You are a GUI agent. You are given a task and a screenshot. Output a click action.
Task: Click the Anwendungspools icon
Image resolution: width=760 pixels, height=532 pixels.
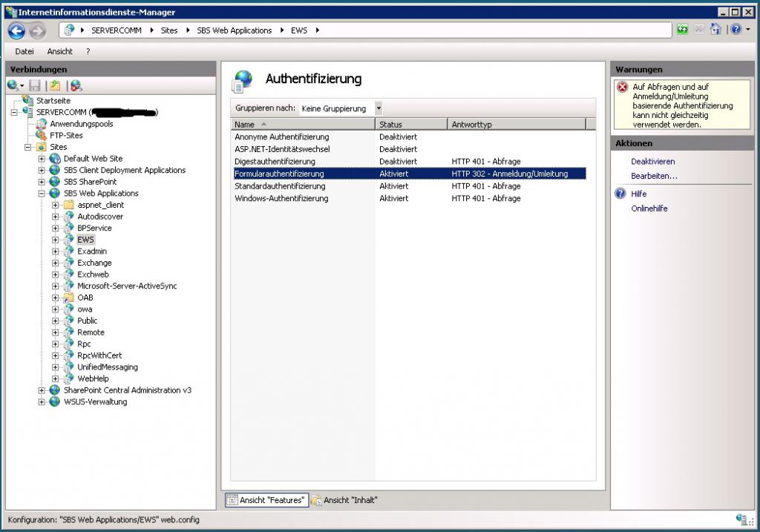click(42, 124)
